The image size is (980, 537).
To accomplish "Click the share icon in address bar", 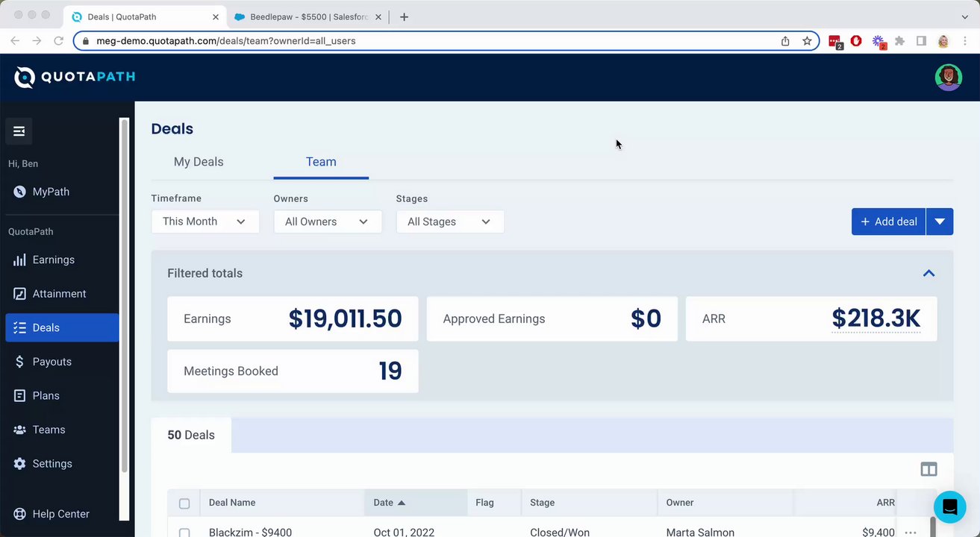I will 785,41.
